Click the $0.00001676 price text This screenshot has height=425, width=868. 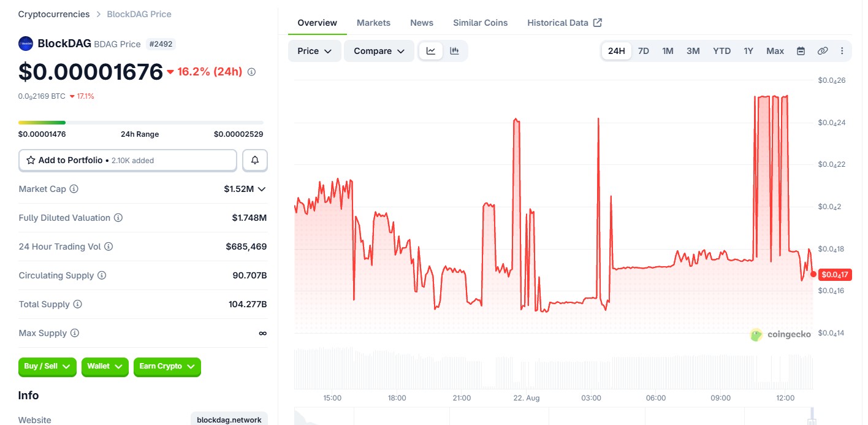coord(91,72)
